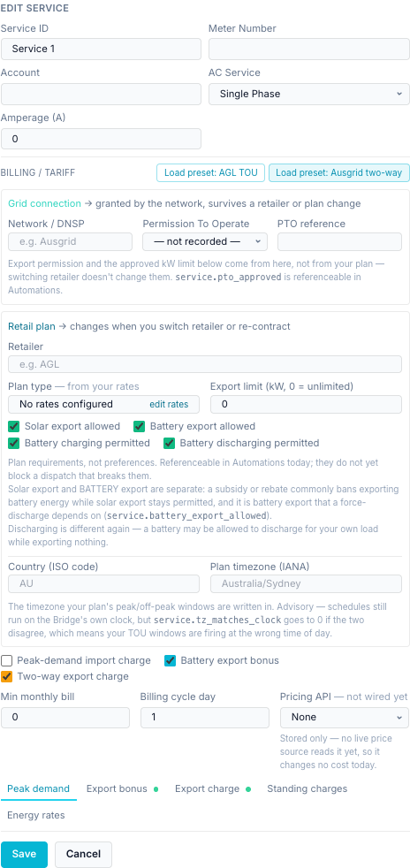
Task: Click the Plan timezone field
Action: 306,584
